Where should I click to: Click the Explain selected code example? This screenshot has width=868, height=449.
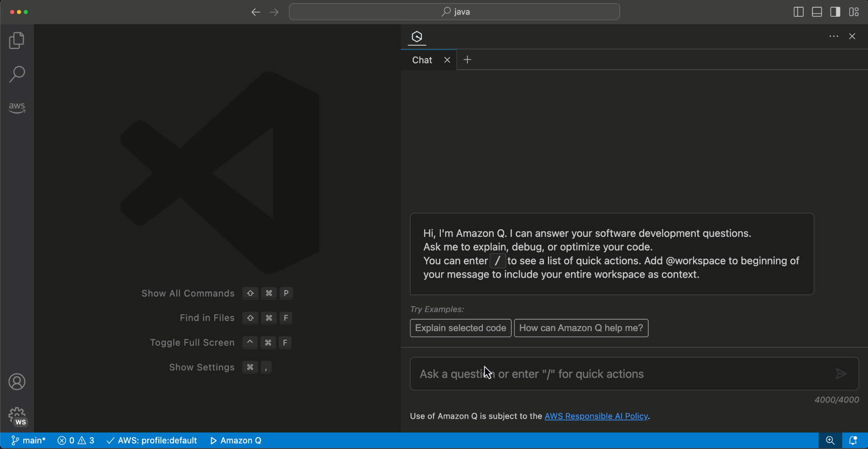(x=461, y=328)
